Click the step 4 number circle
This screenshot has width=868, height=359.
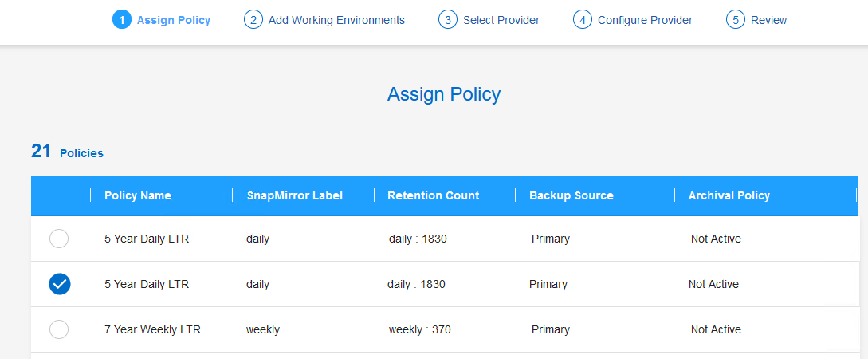583,20
